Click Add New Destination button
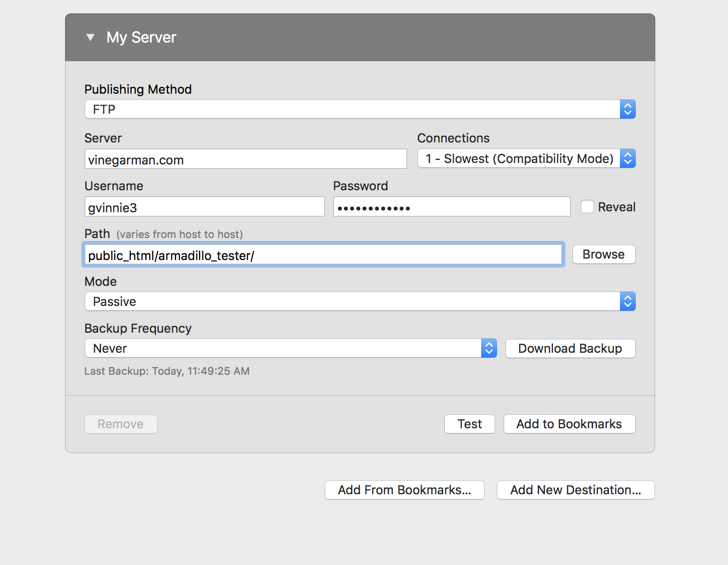This screenshot has width=728, height=565. 575,490
